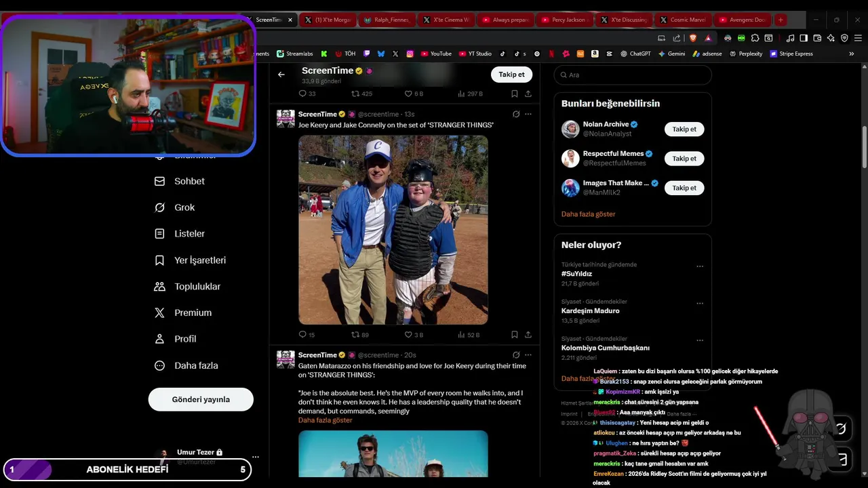Viewport: 868px width, 488px height.
Task: Repost the top post with 425 reposts
Action: pos(361,94)
